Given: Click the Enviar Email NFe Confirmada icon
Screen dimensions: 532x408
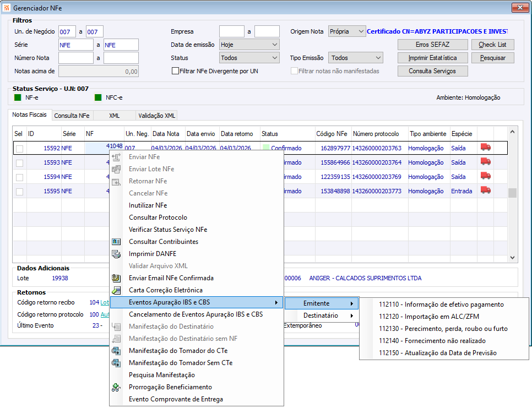Looking at the screenshot, I should click(116, 278).
